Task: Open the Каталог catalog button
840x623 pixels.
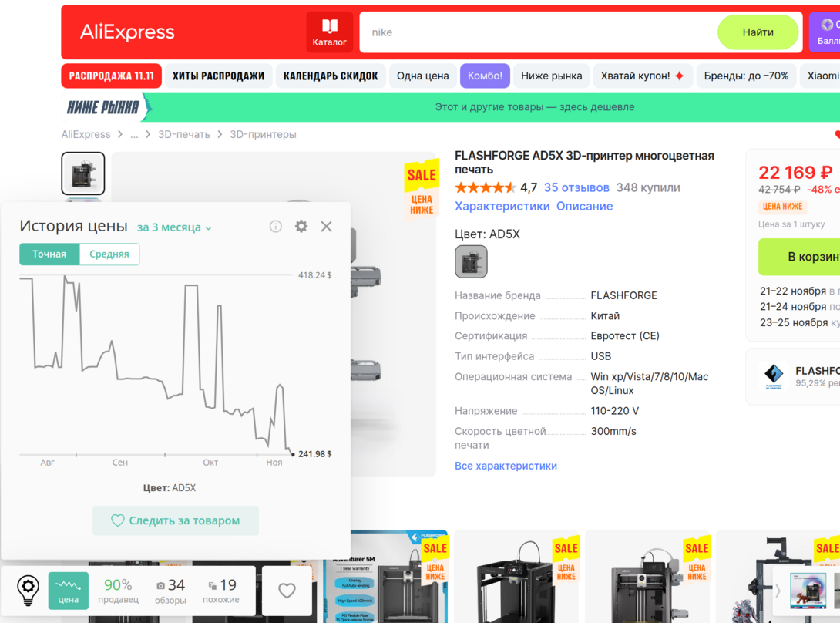Action: [x=330, y=32]
